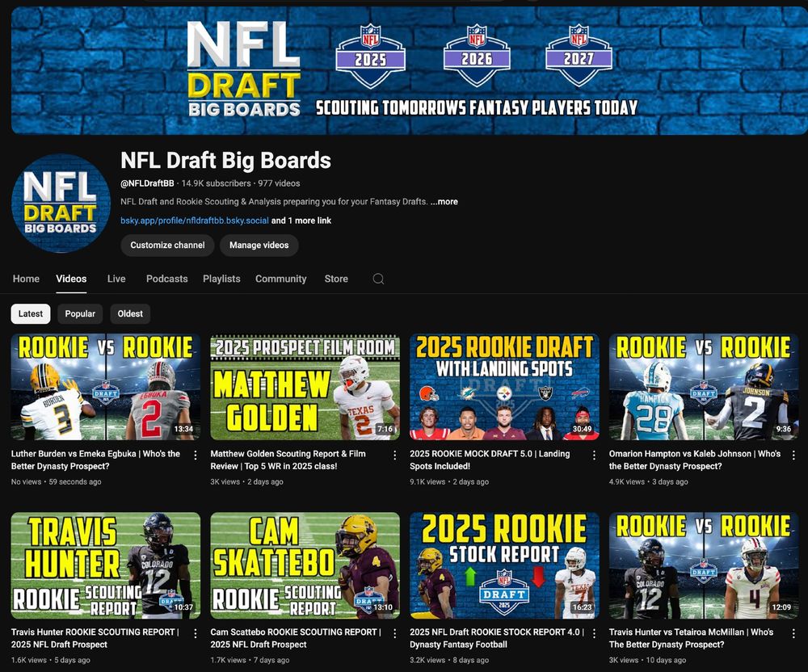Click title 'Cam Scattebo ROOKIE SCOUTING REPORT'
Image resolution: width=808 pixels, height=672 pixels.
(x=296, y=638)
